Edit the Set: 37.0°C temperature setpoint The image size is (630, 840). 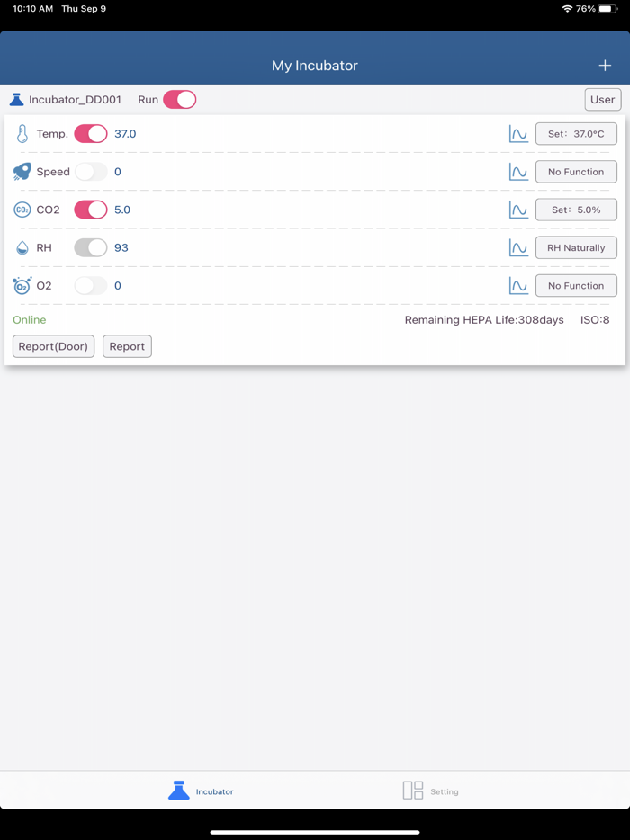pyautogui.click(x=576, y=134)
